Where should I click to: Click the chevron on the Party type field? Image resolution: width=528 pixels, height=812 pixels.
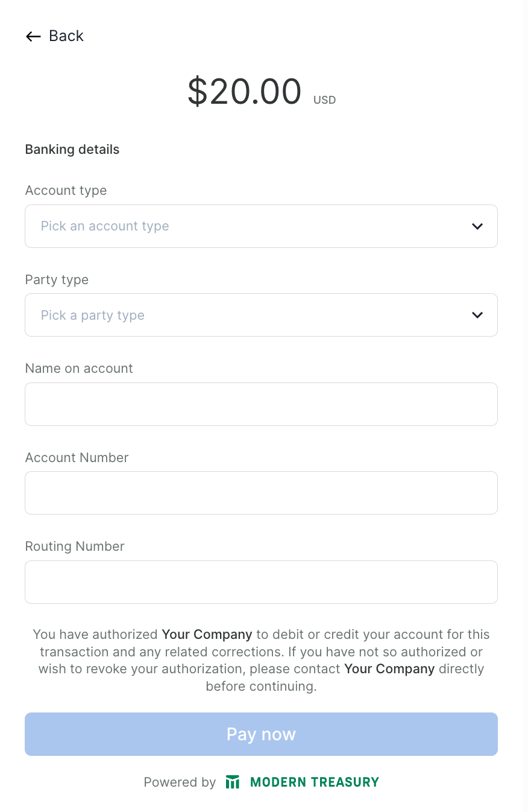click(477, 315)
